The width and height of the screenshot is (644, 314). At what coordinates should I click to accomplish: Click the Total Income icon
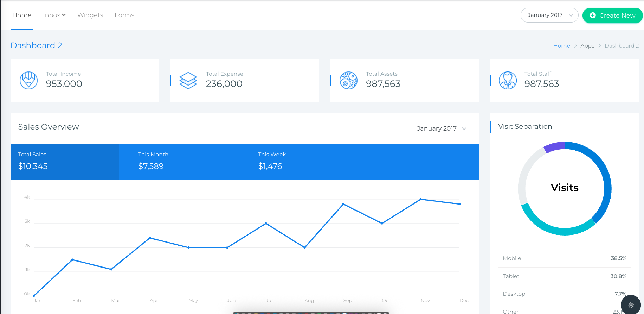coord(29,80)
